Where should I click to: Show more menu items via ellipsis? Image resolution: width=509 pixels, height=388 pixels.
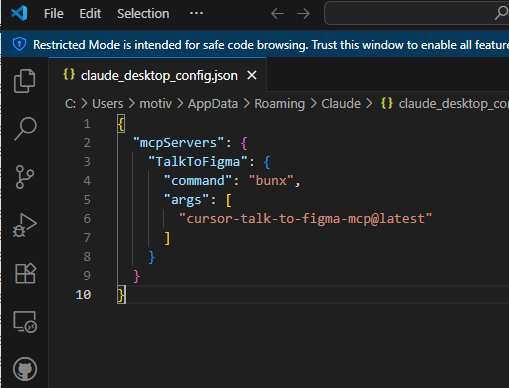[196, 13]
